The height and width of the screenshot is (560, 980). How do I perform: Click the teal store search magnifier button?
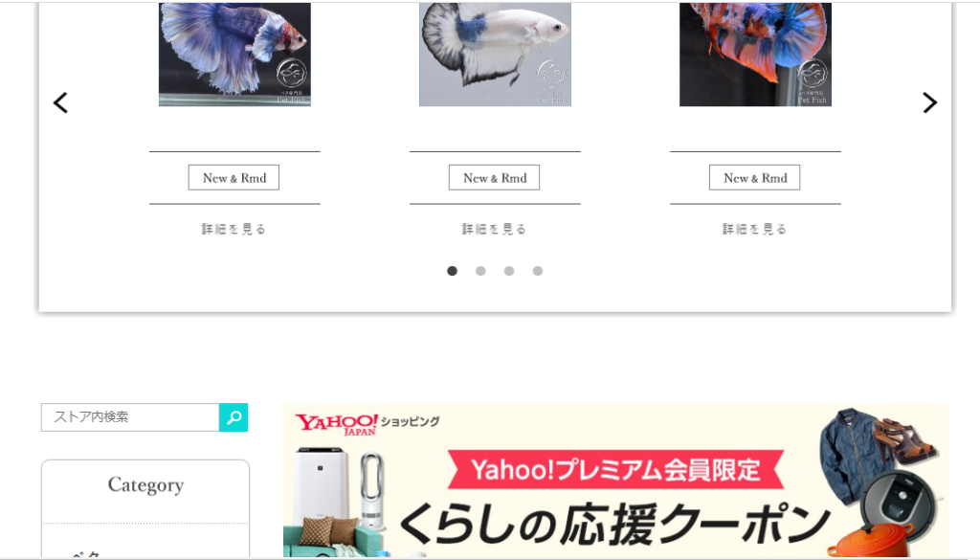(x=234, y=417)
